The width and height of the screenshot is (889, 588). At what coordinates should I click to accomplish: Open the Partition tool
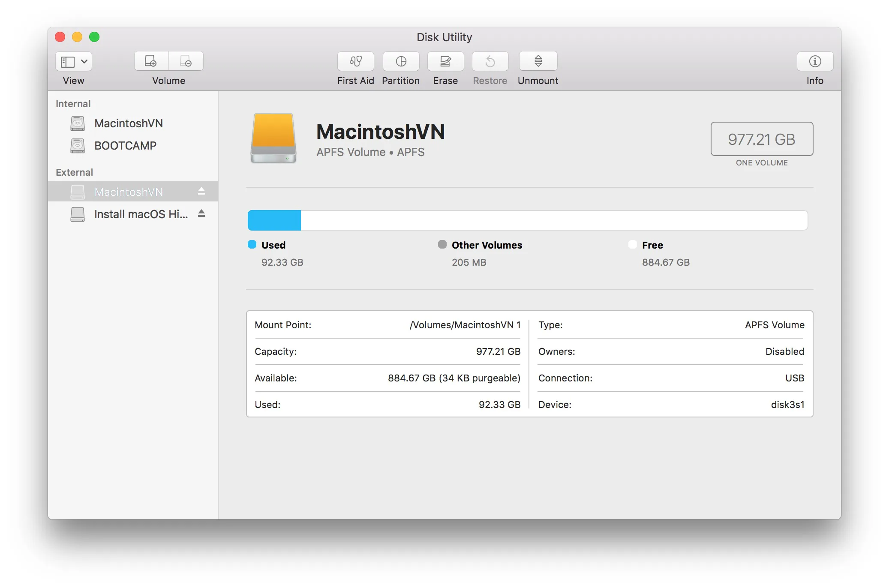pos(401,61)
